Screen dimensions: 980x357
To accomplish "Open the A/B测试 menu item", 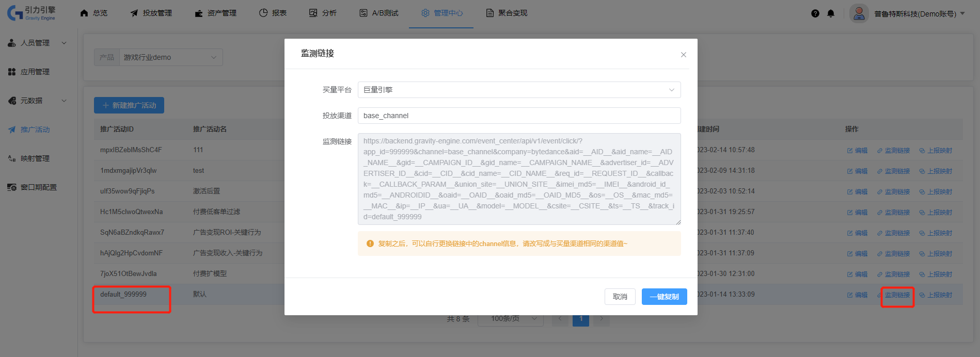I will coord(379,13).
